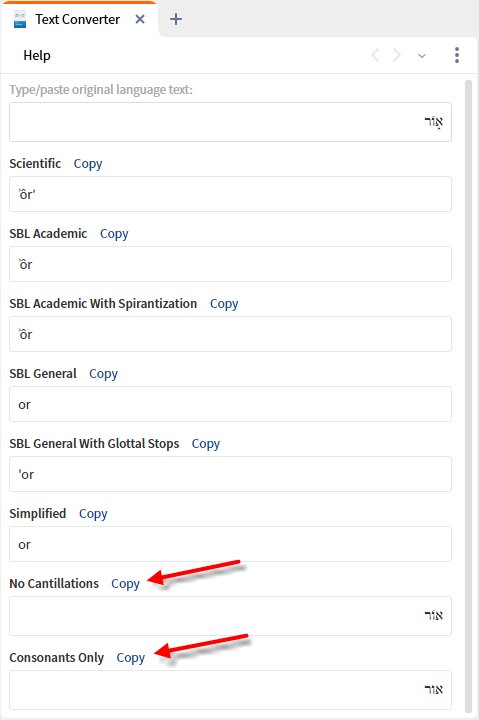Click the Text Converter tab icon
Screen dimensions: 479x720
tap(20, 20)
